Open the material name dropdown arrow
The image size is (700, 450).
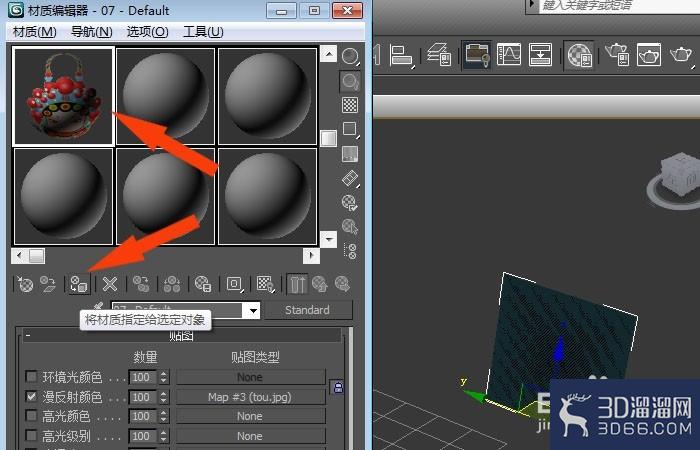[253, 310]
